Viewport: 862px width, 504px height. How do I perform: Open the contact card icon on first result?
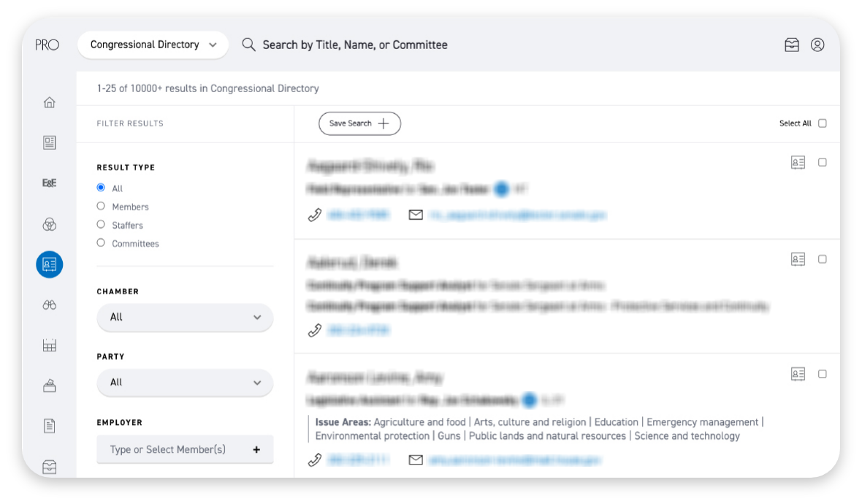click(798, 162)
